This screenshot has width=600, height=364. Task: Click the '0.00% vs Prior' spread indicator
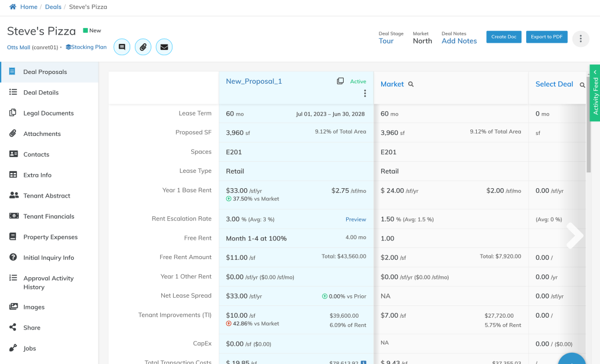point(344,297)
